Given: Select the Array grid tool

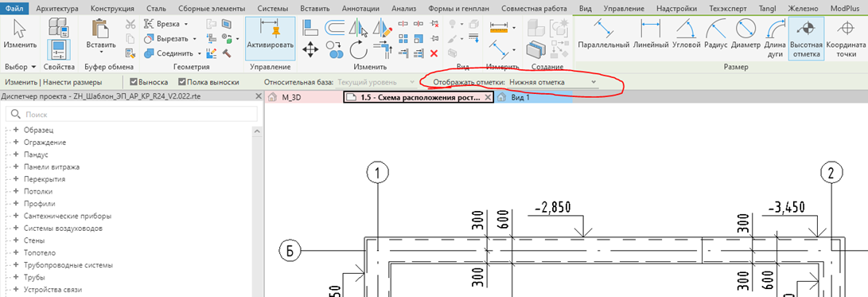Looking at the screenshot, I should pyautogui.click(x=403, y=39).
